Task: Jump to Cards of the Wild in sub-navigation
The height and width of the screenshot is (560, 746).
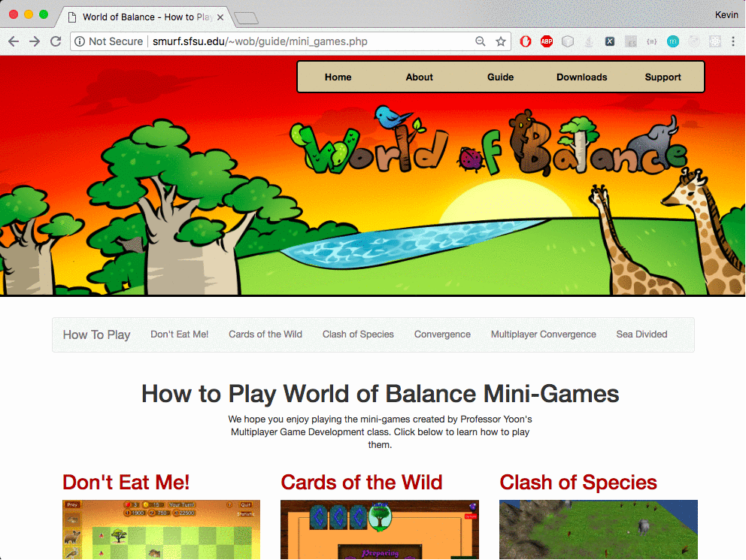Action: coord(265,334)
